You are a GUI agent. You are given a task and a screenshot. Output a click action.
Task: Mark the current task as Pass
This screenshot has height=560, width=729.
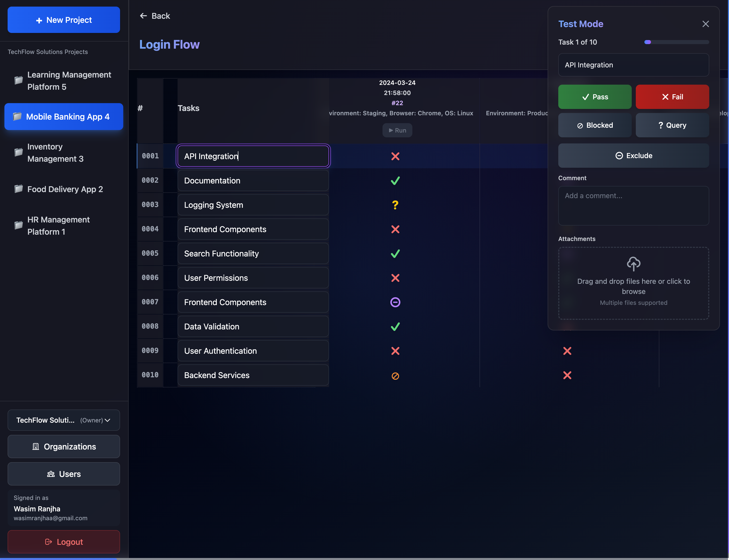click(594, 97)
